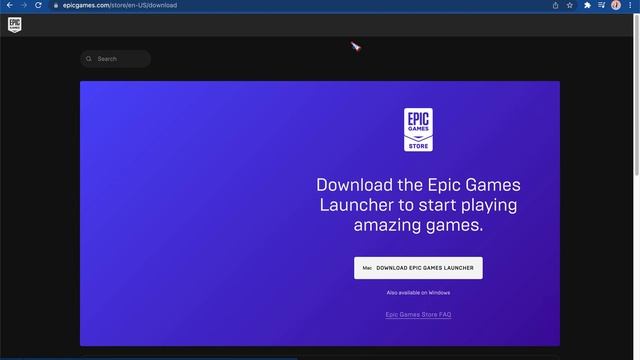
Task: Focus the store Search field
Action: [x=116, y=59]
